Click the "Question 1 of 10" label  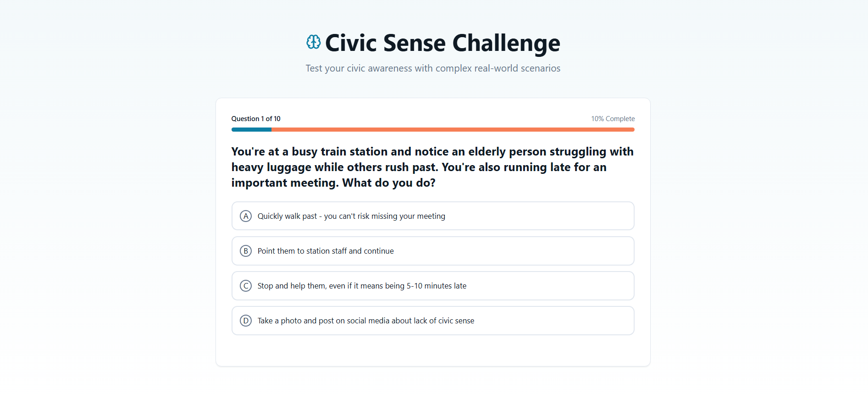coord(256,119)
